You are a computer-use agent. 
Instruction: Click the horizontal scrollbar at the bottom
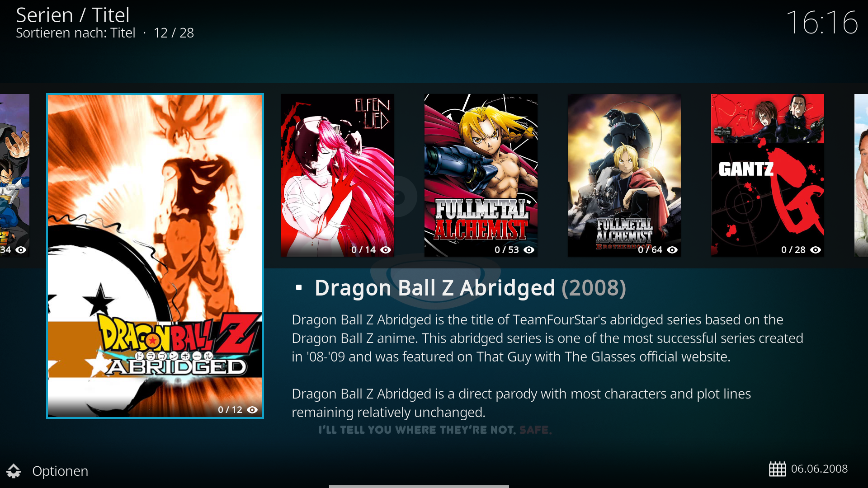419,486
